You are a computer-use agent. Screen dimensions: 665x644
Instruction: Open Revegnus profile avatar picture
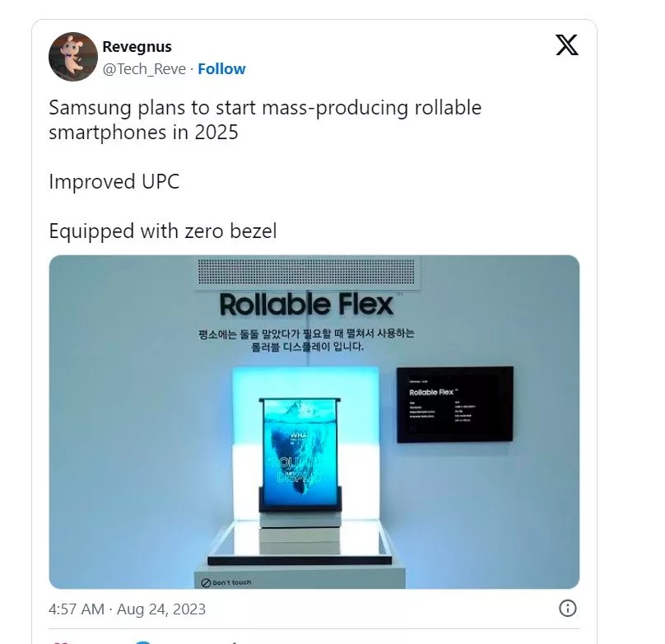tap(73, 57)
